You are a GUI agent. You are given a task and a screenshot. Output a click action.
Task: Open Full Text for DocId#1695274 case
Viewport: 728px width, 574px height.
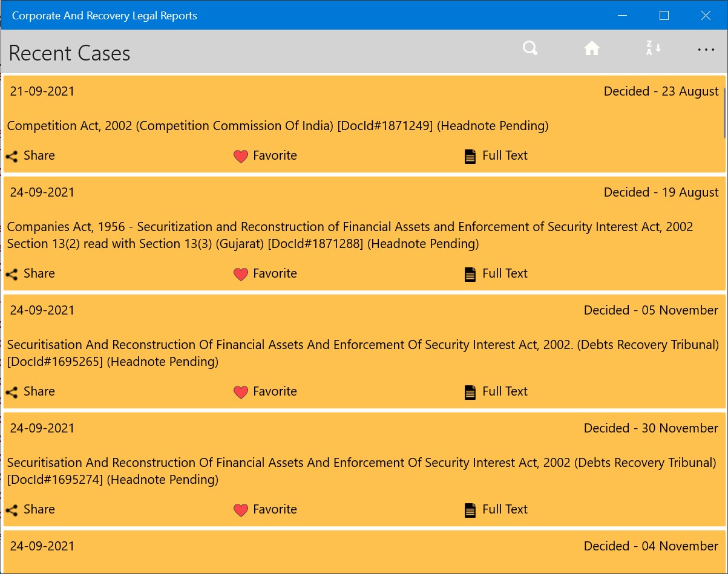pyautogui.click(x=470, y=510)
